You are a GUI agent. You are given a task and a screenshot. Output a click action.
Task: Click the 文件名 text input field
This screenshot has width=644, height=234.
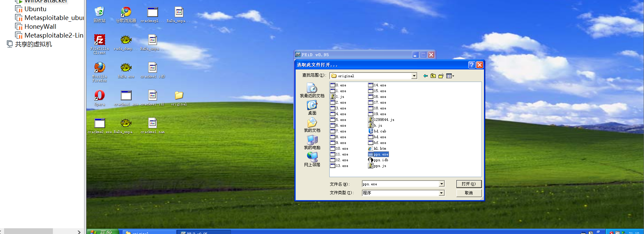(x=400, y=184)
